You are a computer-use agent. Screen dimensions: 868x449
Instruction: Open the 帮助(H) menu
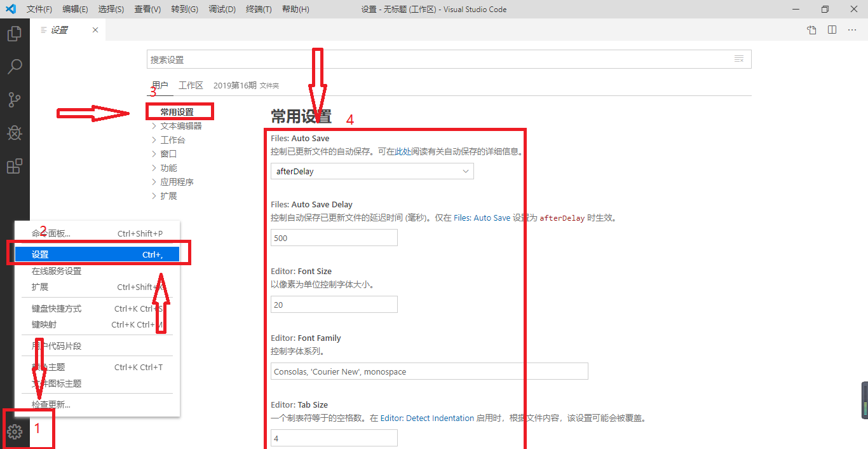(x=295, y=10)
